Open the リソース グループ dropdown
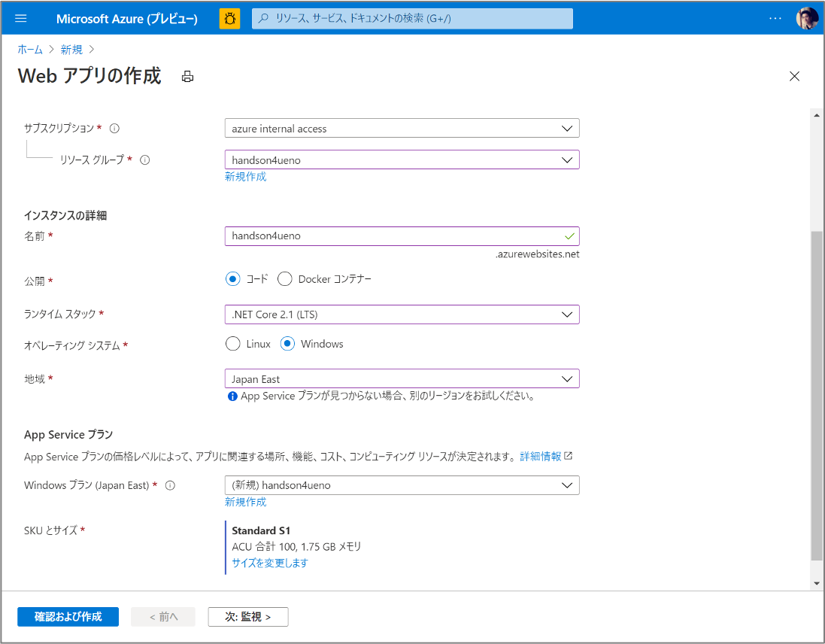 click(x=402, y=160)
